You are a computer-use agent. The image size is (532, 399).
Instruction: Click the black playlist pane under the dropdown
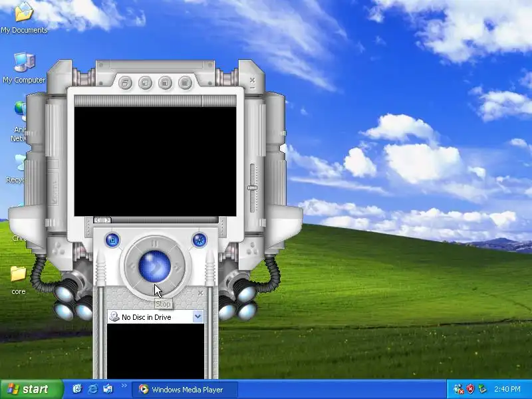click(x=156, y=351)
